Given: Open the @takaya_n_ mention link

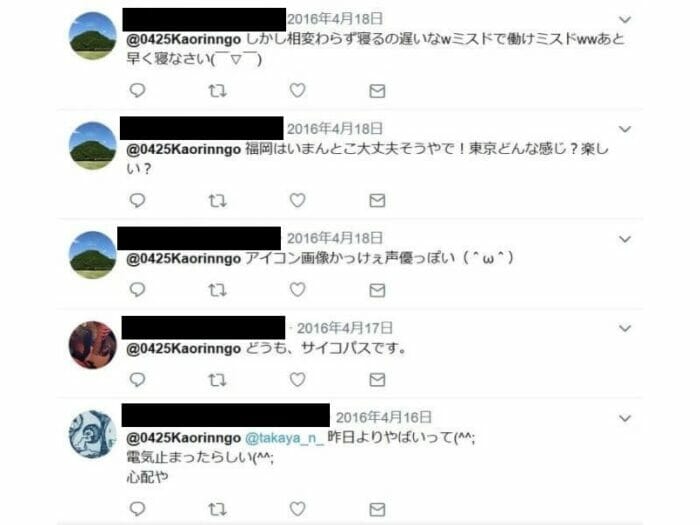Looking at the screenshot, I should pyautogui.click(x=284, y=438).
